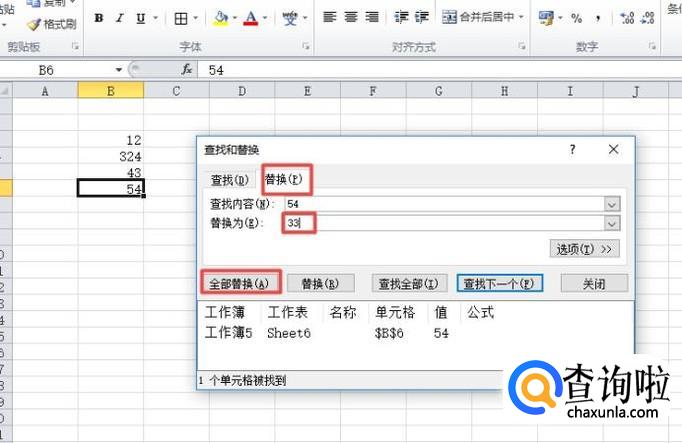Click 合并后居中 merge and center
The width and height of the screenshot is (682, 443).
tap(478, 17)
